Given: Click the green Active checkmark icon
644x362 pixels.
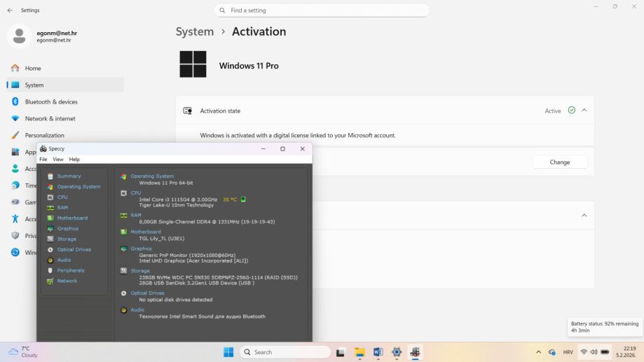Looking at the screenshot, I should click(x=571, y=110).
